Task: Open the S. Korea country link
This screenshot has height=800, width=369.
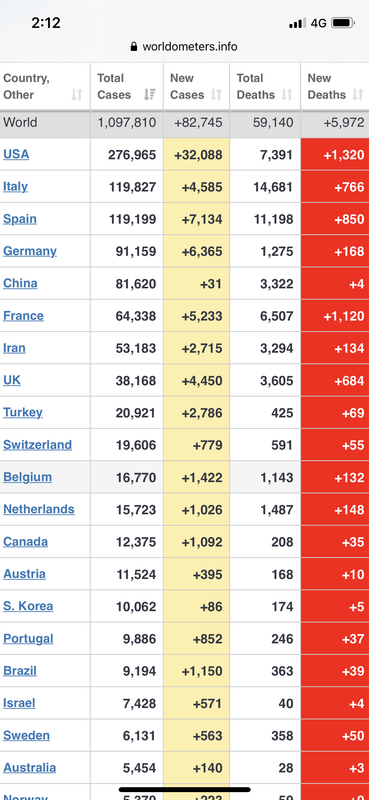Action: tap(28, 606)
